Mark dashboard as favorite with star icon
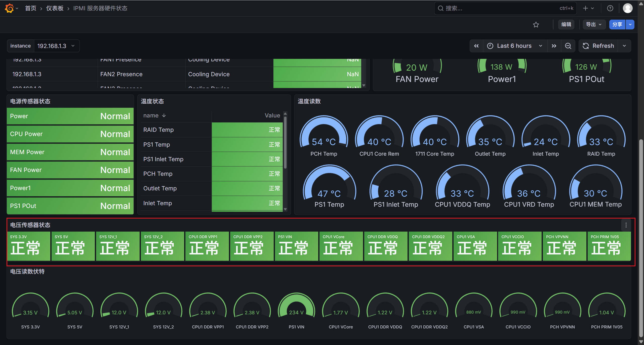Viewport: 644px width, 345px height. pyautogui.click(x=536, y=25)
